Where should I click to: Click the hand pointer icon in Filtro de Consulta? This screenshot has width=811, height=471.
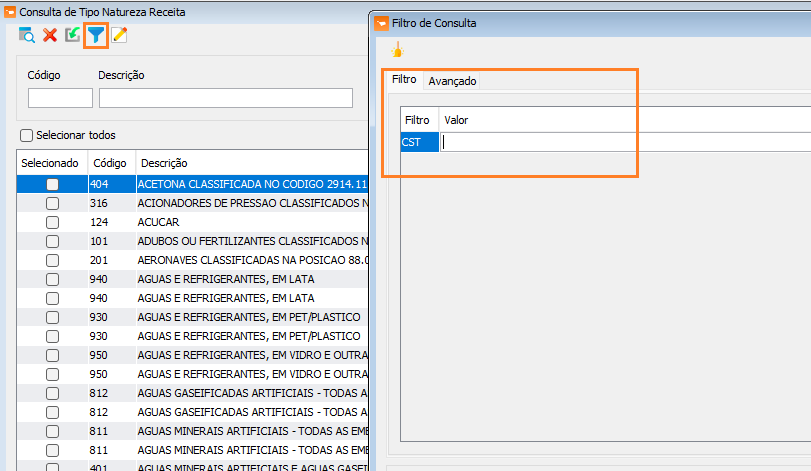[397, 51]
